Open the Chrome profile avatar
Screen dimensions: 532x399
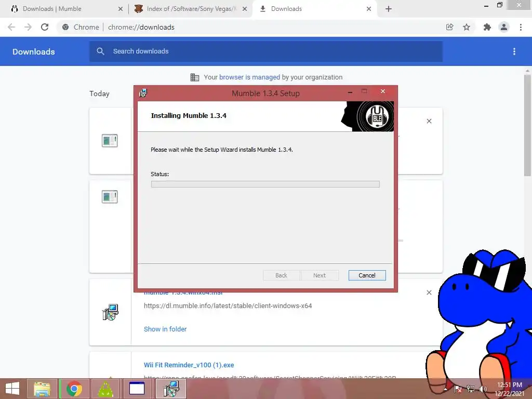click(504, 27)
